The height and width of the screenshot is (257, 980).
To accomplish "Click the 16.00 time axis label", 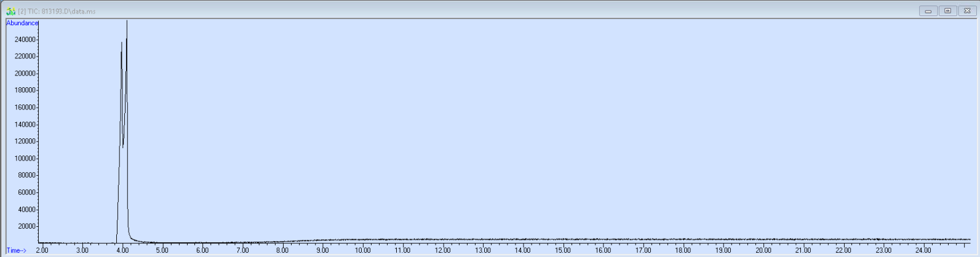I will 603,250.
